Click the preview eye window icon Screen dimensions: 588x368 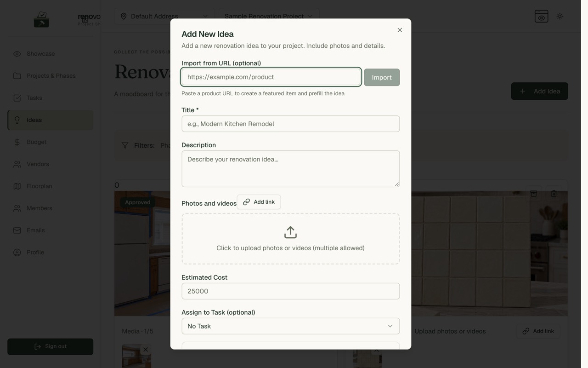542,16
